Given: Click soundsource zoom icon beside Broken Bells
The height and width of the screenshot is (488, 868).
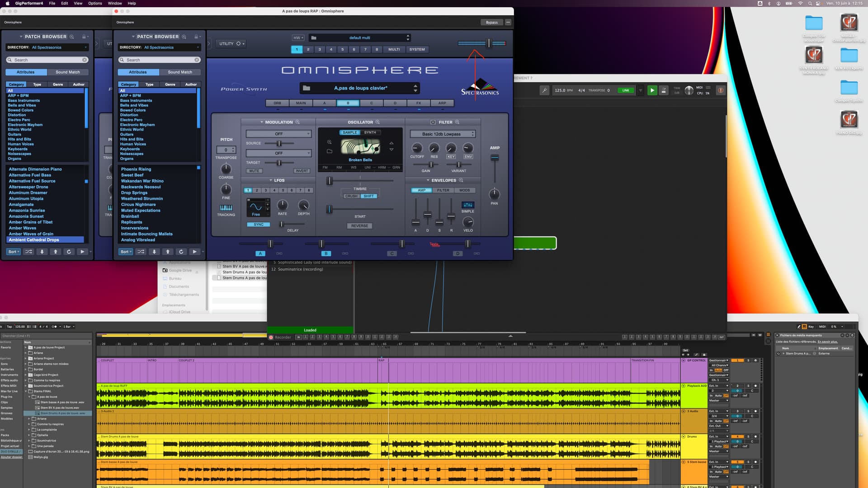Looking at the screenshot, I should point(329,142).
